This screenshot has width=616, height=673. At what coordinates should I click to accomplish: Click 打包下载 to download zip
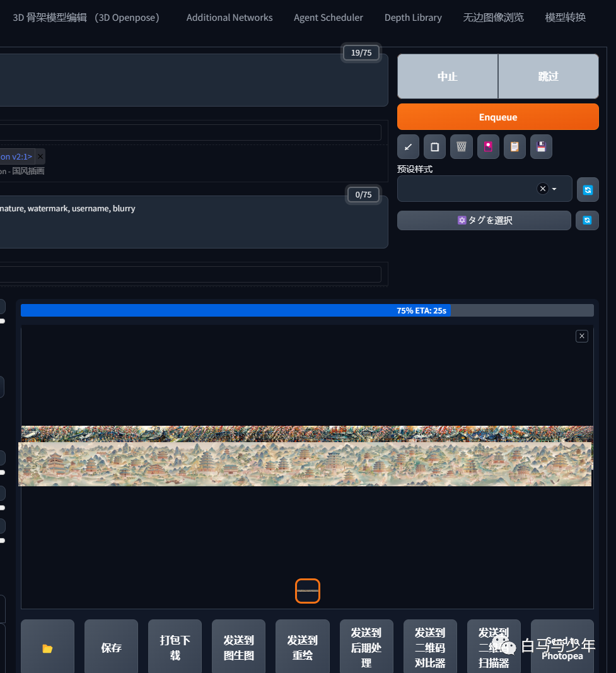[175, 648]
